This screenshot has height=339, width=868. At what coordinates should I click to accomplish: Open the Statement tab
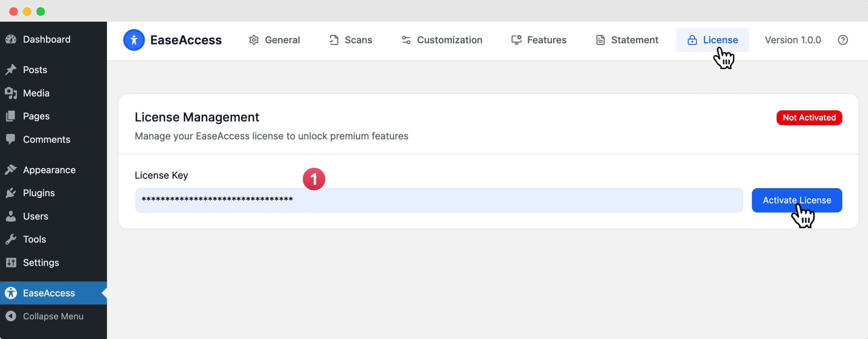[x=627, y=40]
